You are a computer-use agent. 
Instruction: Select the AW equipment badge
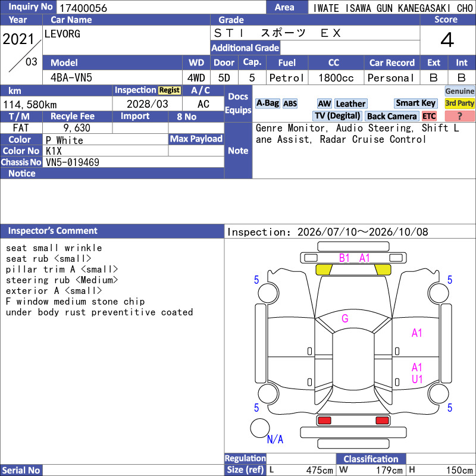pos(324,104)
